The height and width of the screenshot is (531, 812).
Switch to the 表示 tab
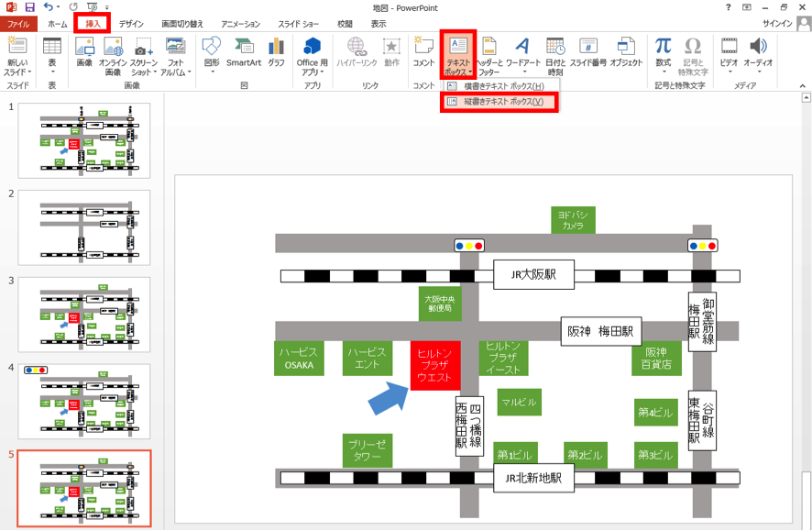pyautogui.click(x=378, y=24)
